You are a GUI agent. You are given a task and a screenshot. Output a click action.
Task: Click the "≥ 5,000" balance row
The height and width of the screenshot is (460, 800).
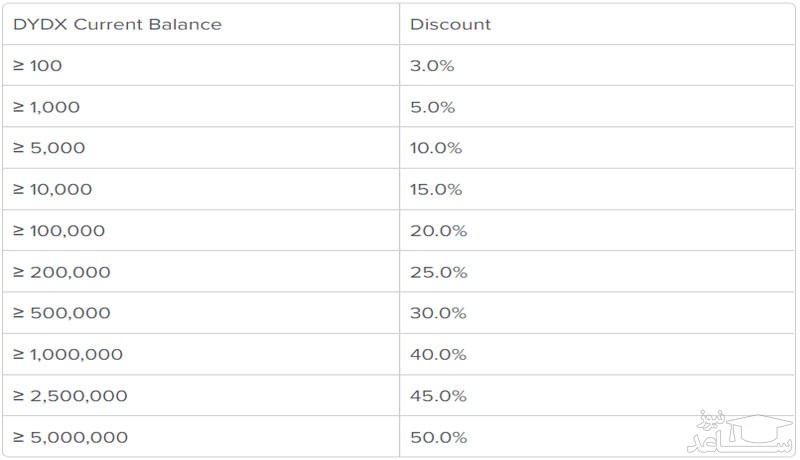click(49, 148)
